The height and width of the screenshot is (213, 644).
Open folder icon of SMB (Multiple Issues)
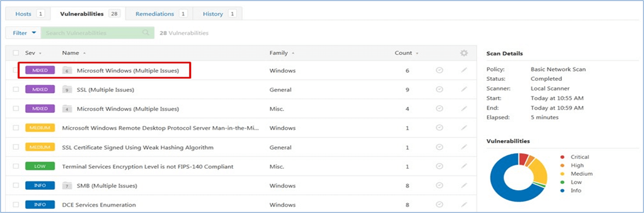click(67, 186)
